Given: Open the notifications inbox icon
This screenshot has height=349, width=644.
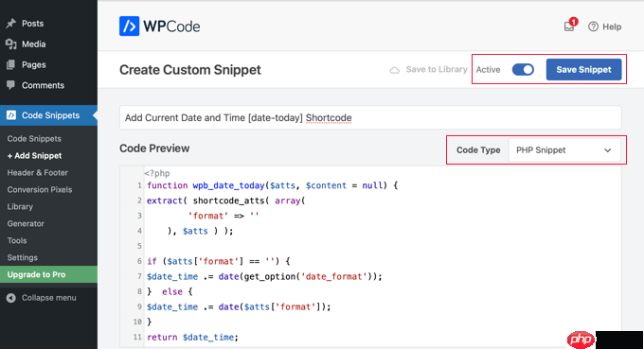Looking at the screenshot, I should point(569,26).
